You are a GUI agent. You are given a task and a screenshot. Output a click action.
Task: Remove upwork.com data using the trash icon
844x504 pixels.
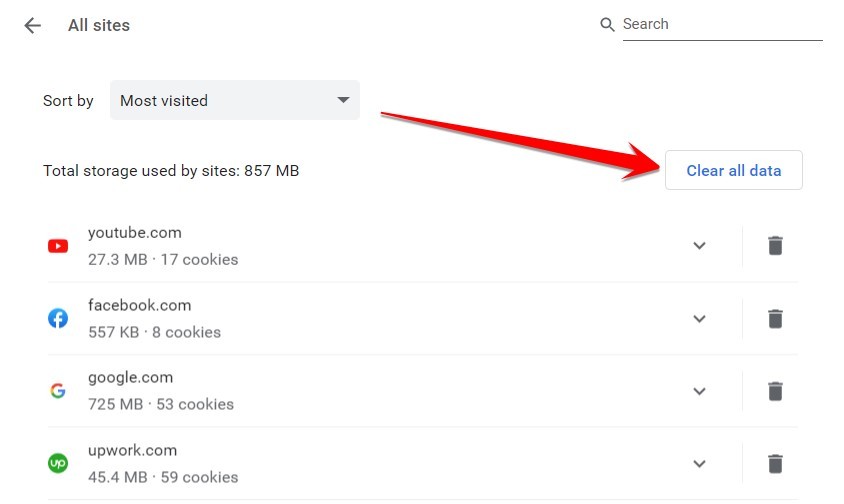pyautogui.click(x=775, y=463)
